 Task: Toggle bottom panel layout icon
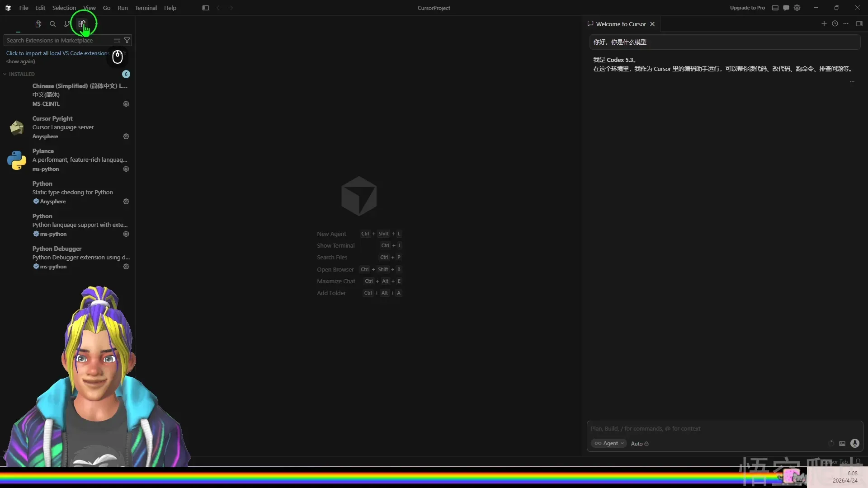(775, 8)
